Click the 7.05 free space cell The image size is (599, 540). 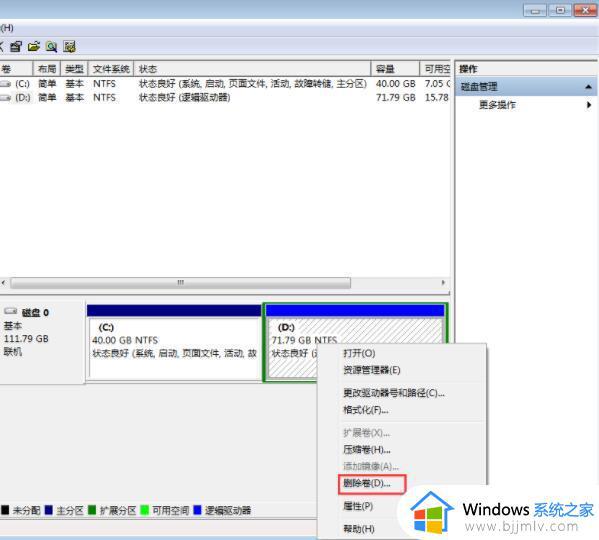pyautogui.click(x=437, y=84)
